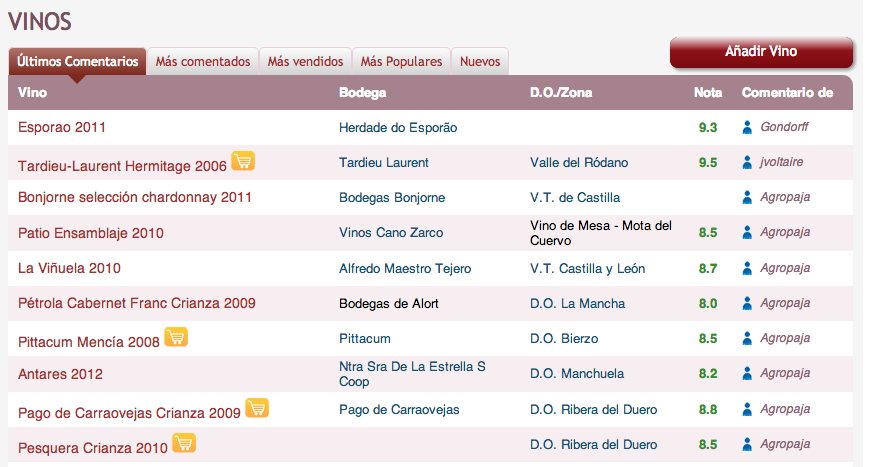Open Pago de Carraovejas bodega link
This screenshot has width=870, height=467.
click(399, 409)
